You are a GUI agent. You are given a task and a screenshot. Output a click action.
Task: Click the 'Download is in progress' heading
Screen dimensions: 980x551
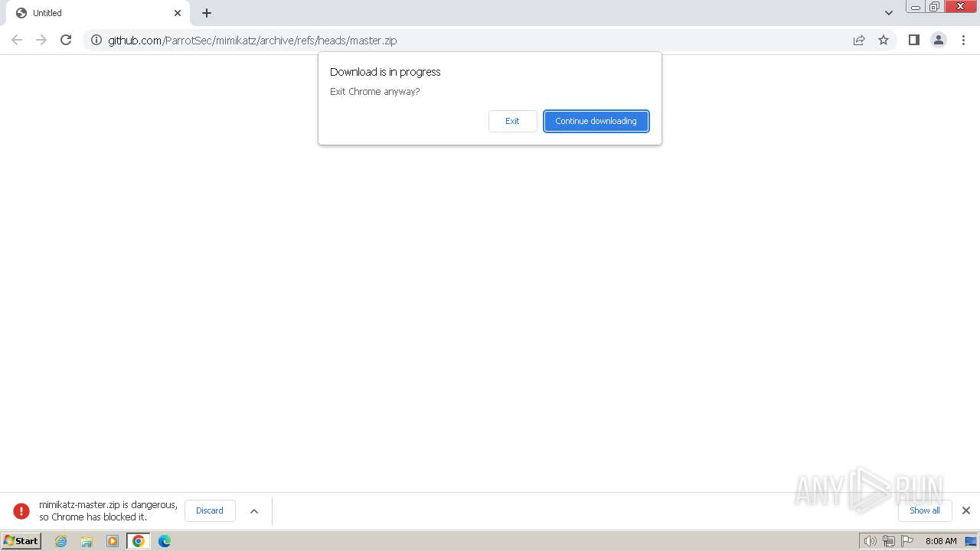(385, 72)
